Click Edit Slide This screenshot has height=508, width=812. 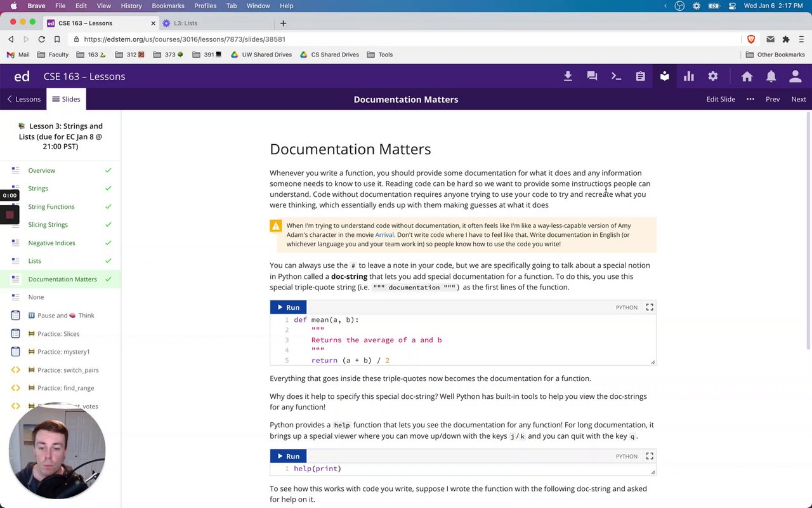pyautogui.click(x=721, y=99)
